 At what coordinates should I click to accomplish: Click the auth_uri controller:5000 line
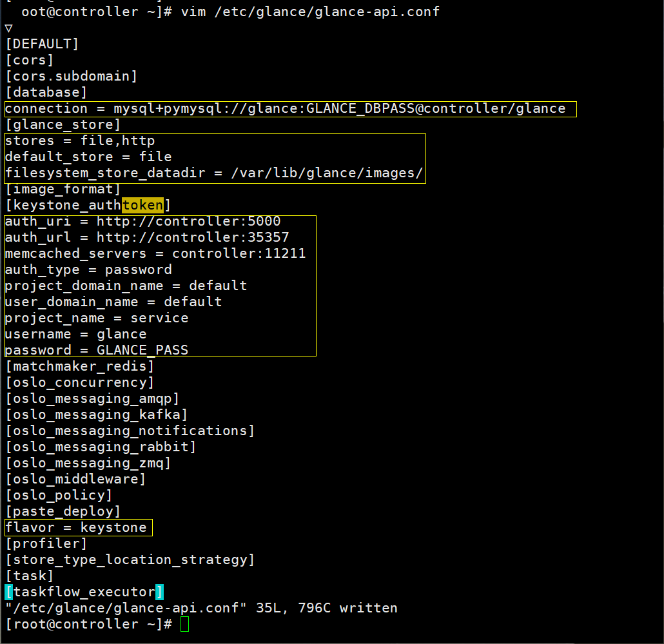tap(142, 222)
